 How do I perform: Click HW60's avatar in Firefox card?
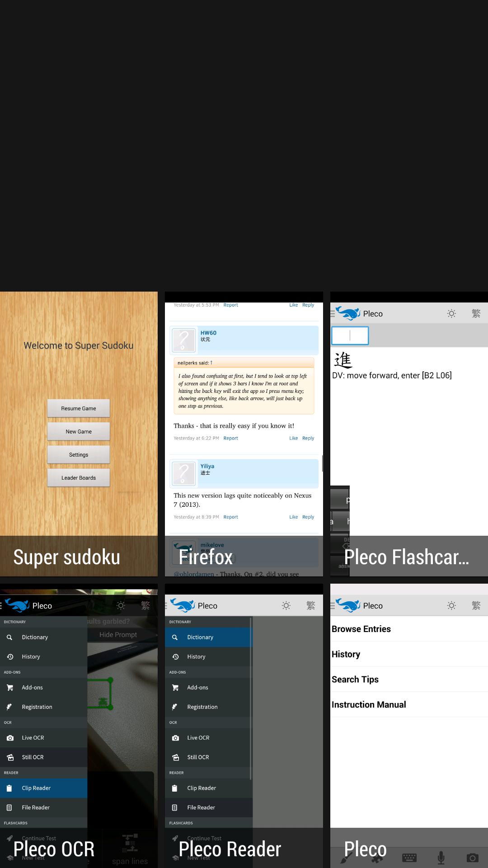[183, 340]
